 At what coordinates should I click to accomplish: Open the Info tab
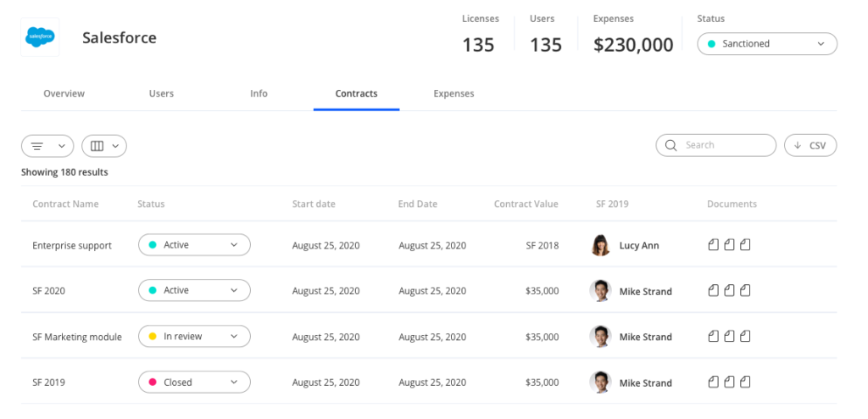click(x=259, y=93)
